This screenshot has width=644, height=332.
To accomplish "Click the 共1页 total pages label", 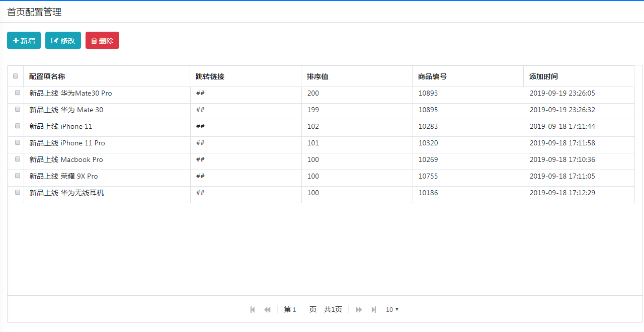I will 333,309.
